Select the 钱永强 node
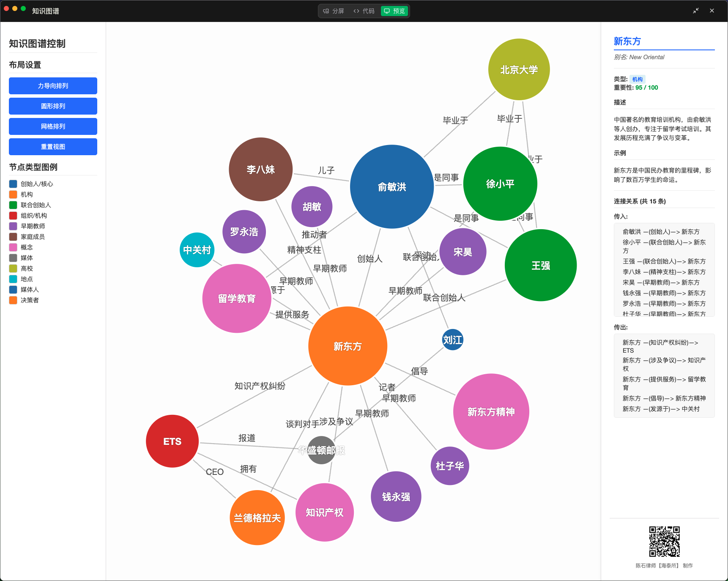 click(x=396, y=497)
